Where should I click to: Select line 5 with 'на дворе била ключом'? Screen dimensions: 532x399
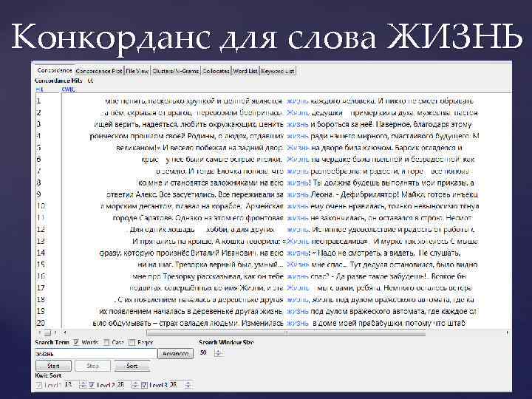pos(273,148)
